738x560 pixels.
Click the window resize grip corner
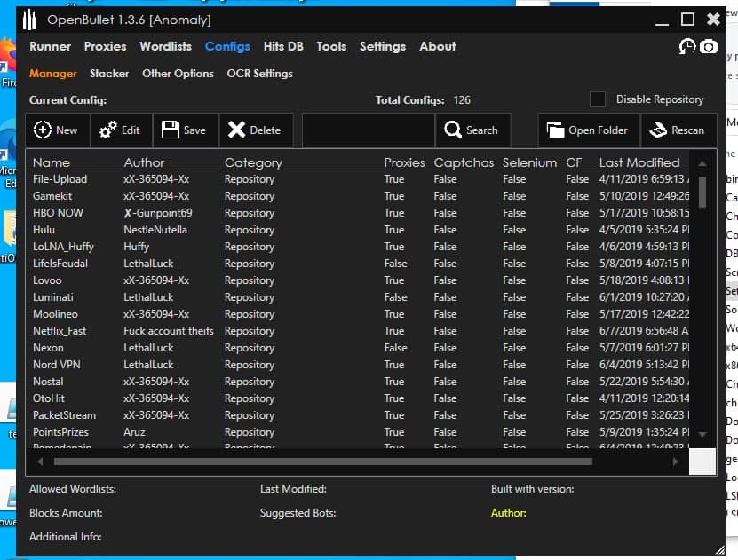(x=720, y=550)
